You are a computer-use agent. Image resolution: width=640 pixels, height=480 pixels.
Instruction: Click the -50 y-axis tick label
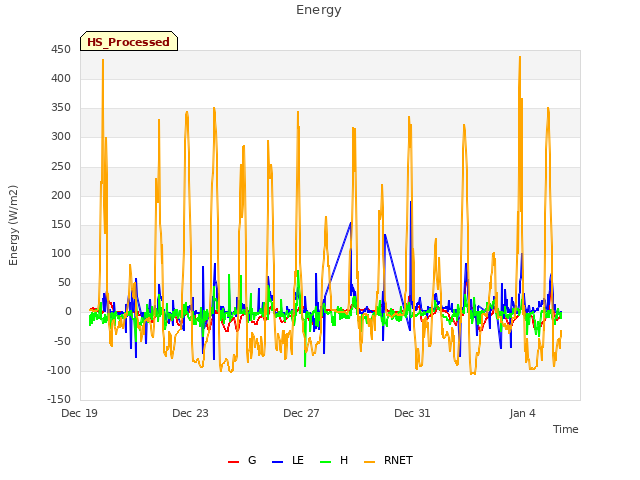(x=62, y=341)
